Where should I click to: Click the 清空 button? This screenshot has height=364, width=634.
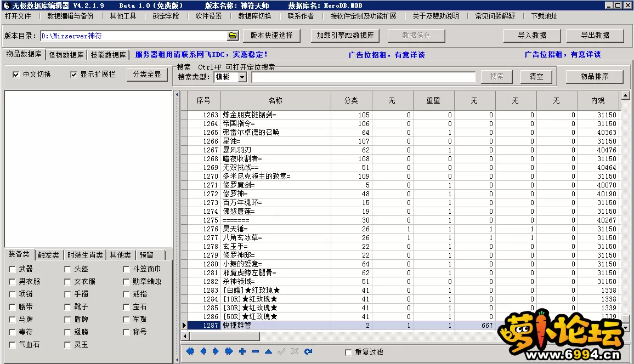point(536,76)
